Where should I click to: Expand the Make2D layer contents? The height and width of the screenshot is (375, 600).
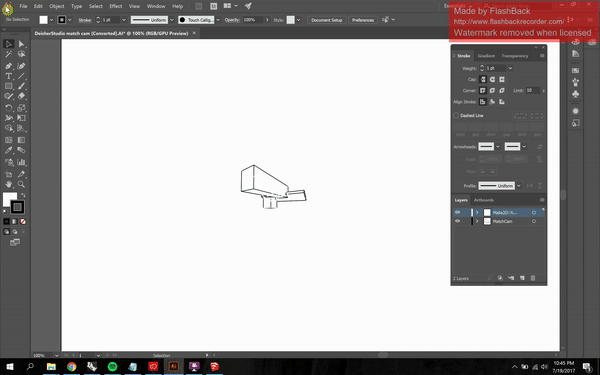(477, 212)
